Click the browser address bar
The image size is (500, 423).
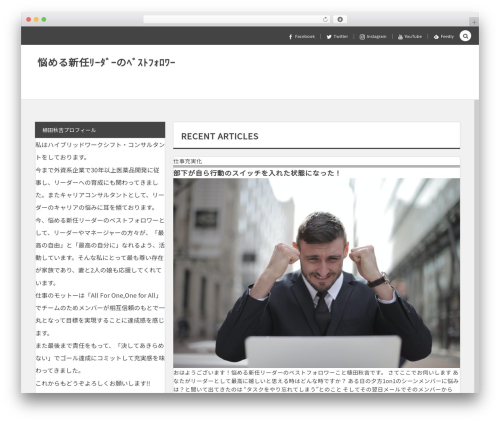tap(237, 19)
